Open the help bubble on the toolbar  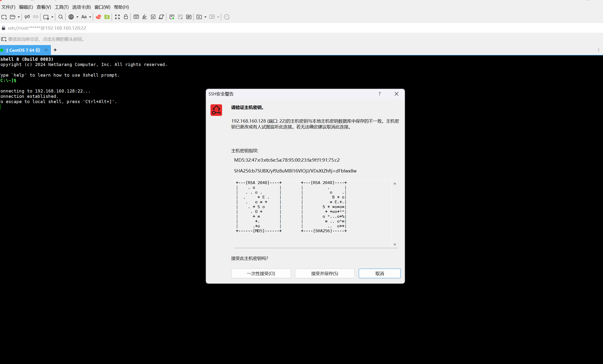tap(226, 17)
